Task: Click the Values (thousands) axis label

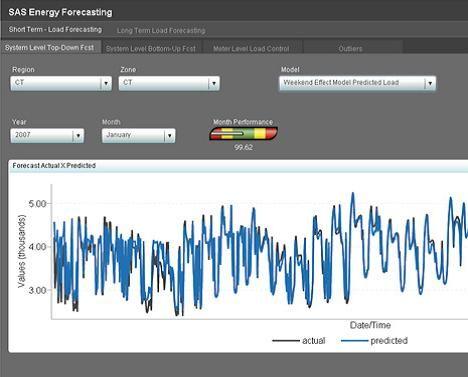Action: 21,251
